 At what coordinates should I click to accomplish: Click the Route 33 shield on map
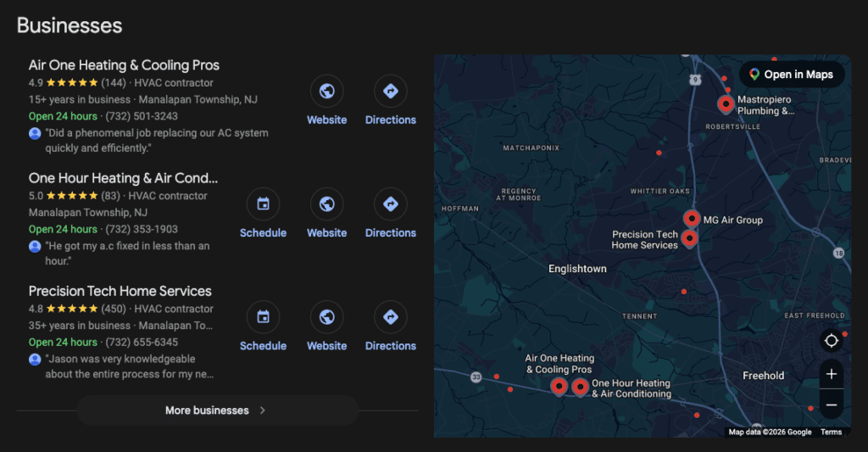pos(476,377)
